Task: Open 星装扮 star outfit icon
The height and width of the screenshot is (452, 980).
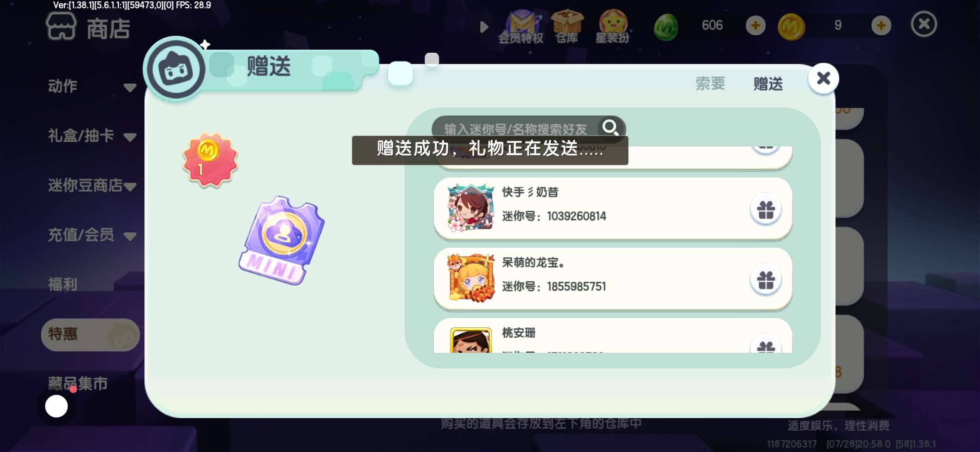Action: coord(612,27)
